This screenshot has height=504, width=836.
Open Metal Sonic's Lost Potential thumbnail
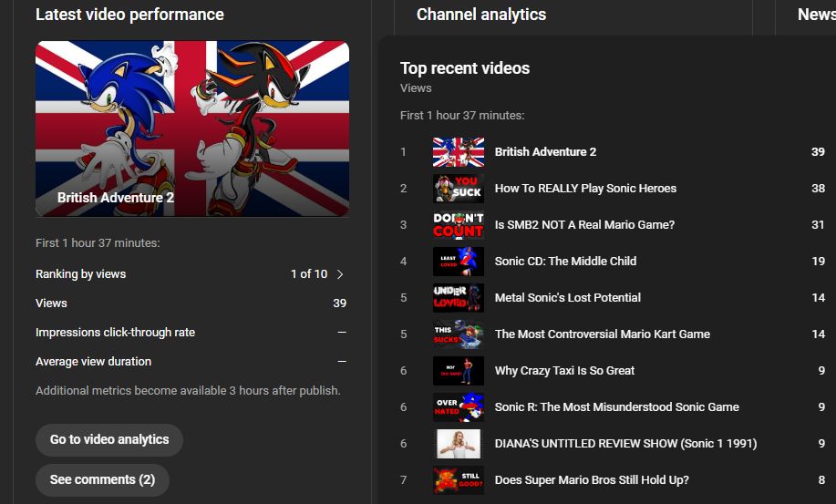[x=459, y=298]
